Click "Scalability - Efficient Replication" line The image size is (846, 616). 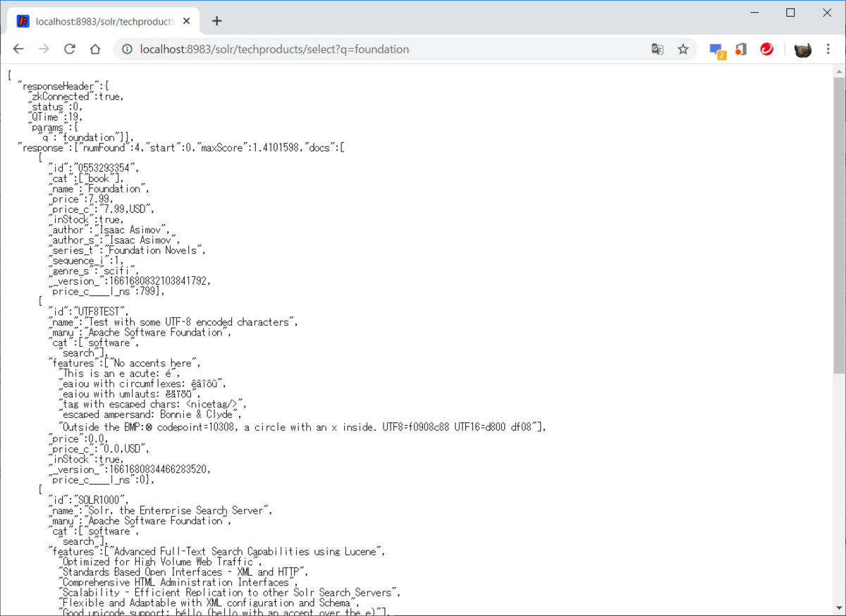(x=231, y=593)
